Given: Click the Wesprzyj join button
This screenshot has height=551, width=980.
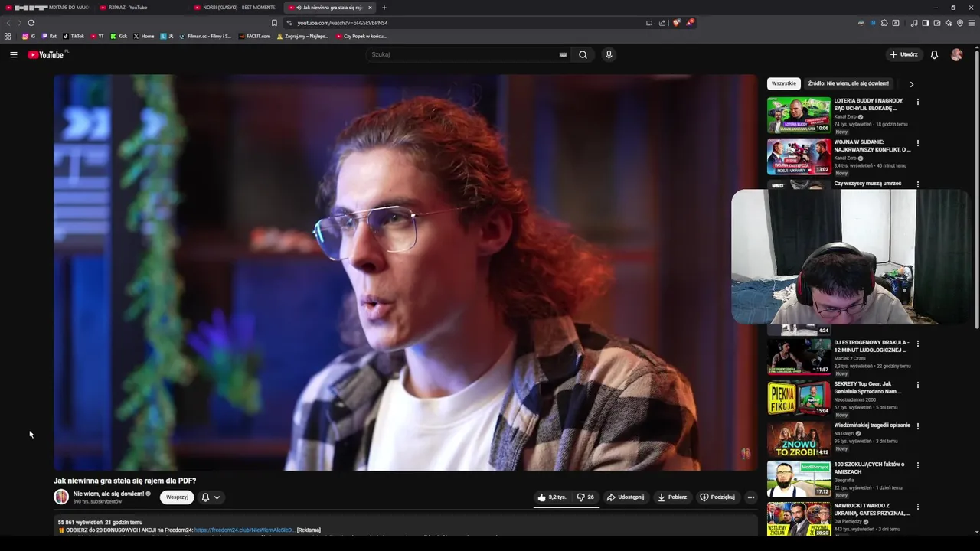Looking at the screenshot, I should 177,497.
